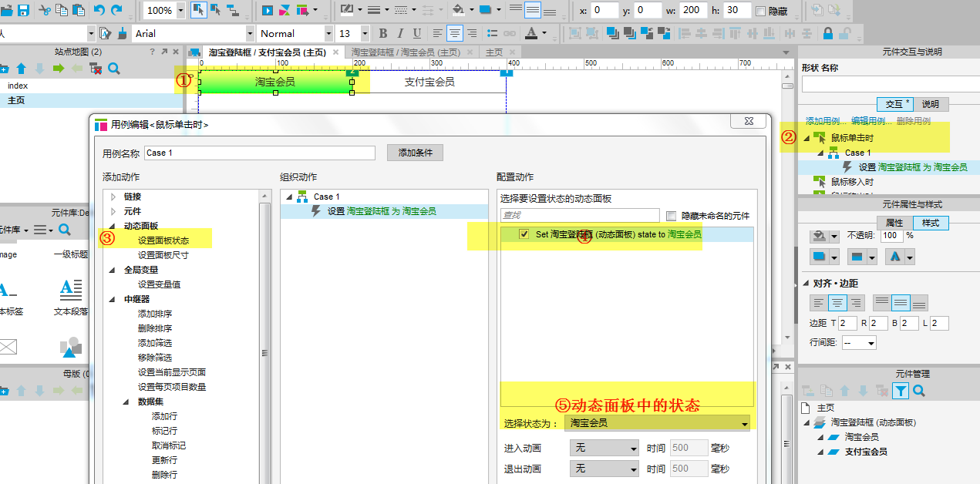Click the Preview play icon
Image resolution: width=980 pixels, height=484 pixels.
pos(267,10)
